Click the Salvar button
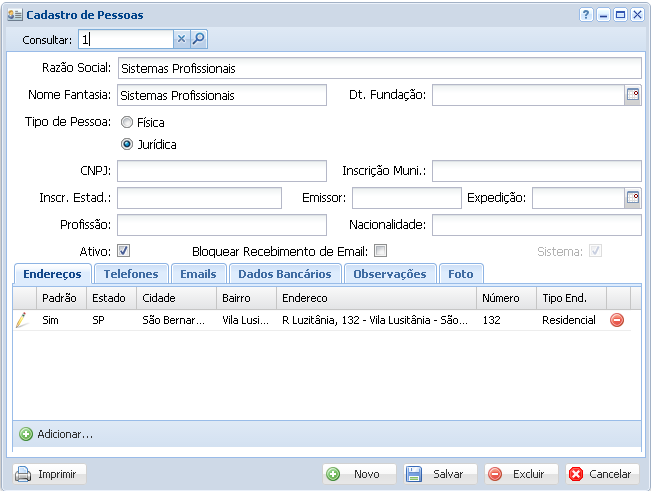The image size is (651, 491). coord(440,474)
